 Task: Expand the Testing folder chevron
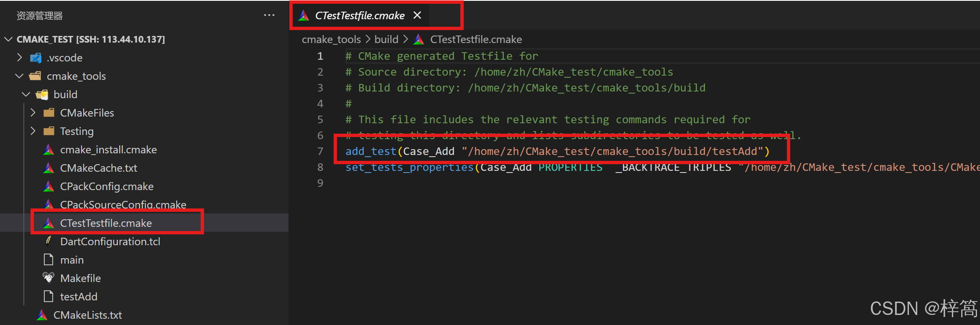click(x=33, y=131)
